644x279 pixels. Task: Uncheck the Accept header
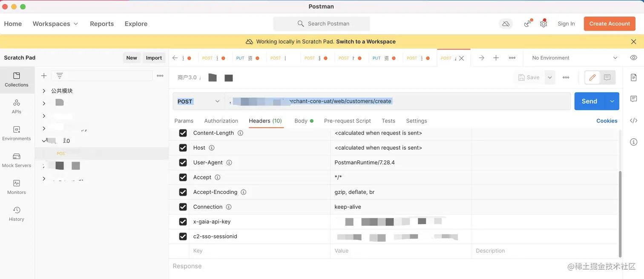point(183,177)
